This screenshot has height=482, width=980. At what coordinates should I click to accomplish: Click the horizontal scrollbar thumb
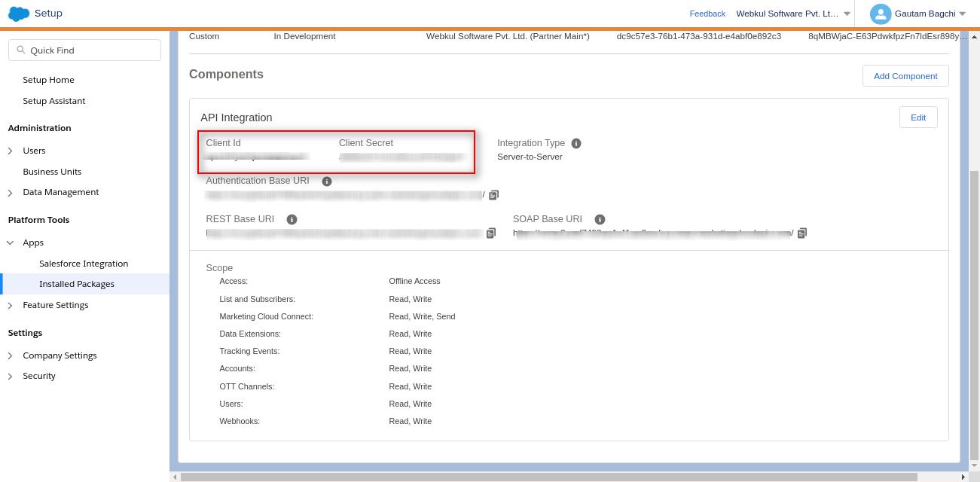tap(548, 477)
